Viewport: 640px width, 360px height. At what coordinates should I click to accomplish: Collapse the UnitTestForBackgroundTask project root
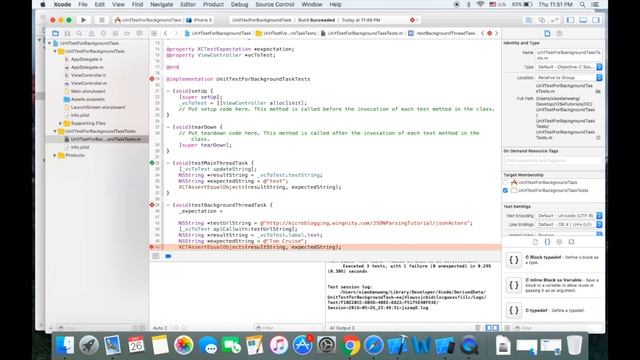point(50,43)
